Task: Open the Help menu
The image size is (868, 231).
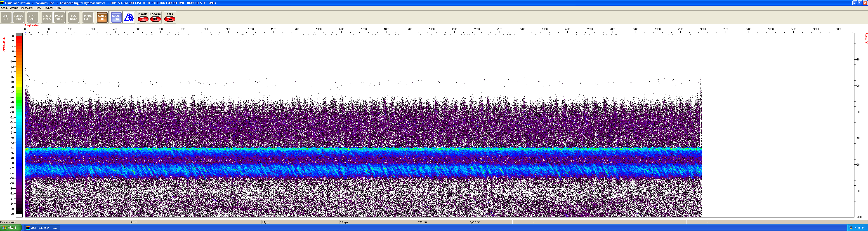Action: (58, 8)
